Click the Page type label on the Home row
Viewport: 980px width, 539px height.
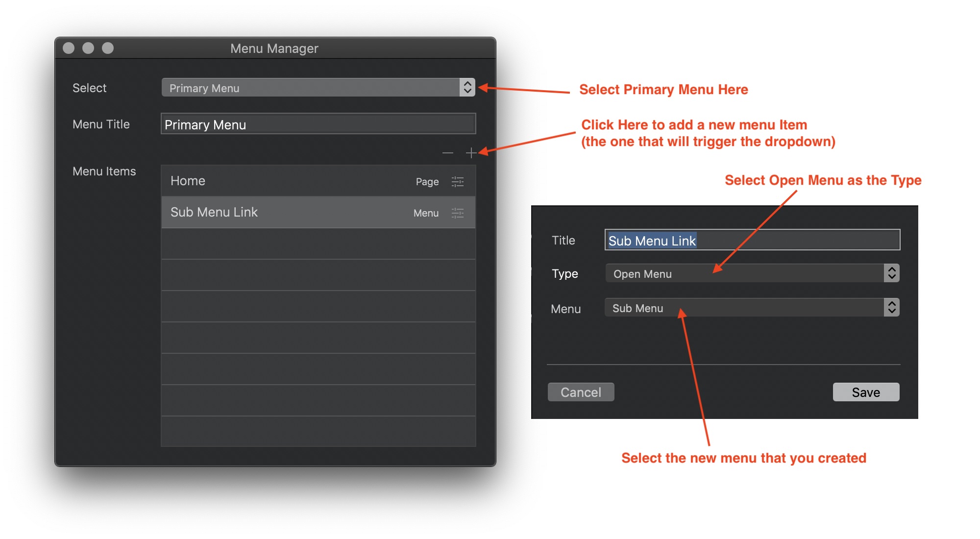point(426,181)
